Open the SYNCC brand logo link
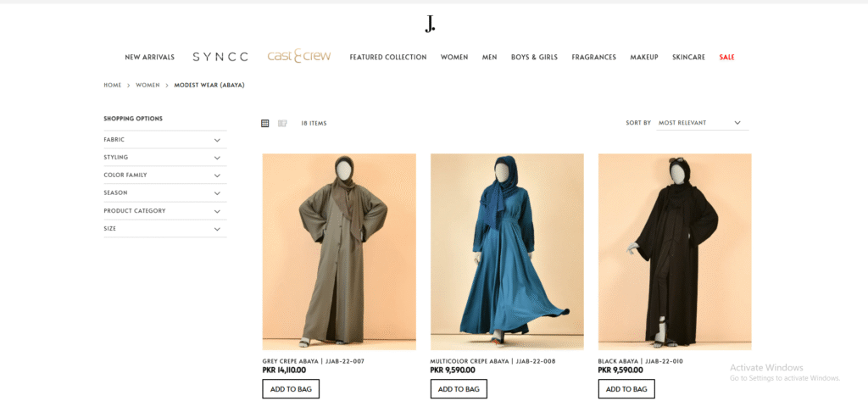Image resolution: width=868 pixels, height=401 pixels. [x=220, y=57]
